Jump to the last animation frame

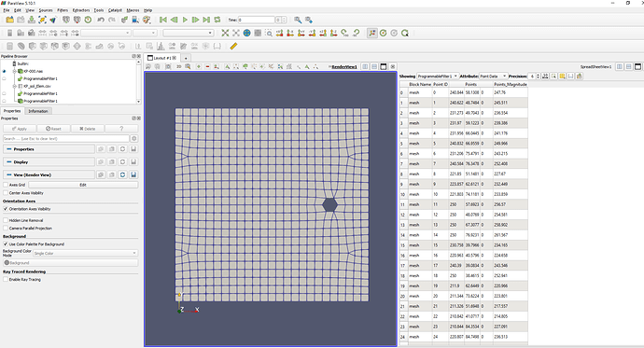tap(206, 20)
